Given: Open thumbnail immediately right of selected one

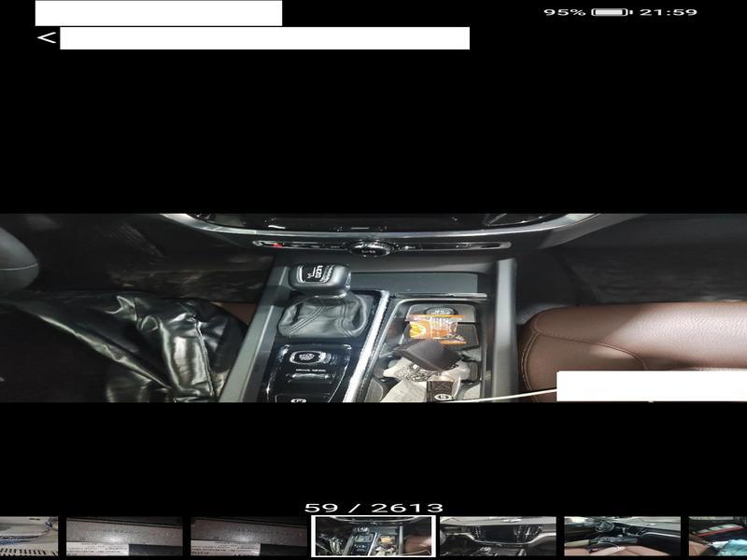Looking at the screenshot, I should (497, 537).
